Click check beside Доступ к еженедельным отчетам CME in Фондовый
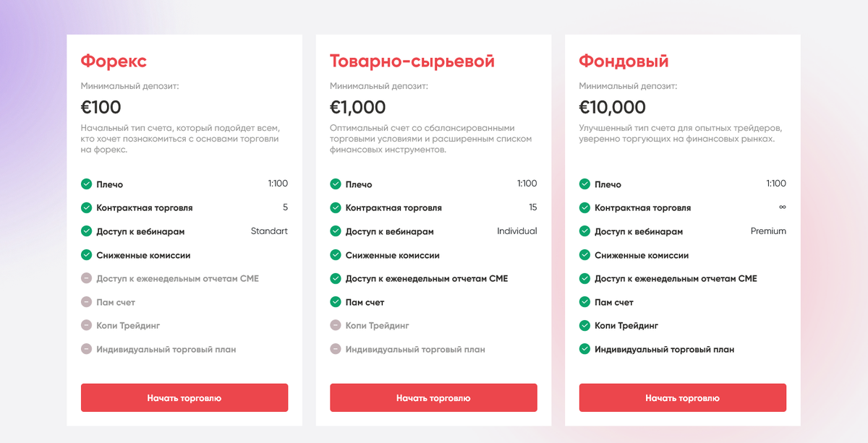868x443 pixels. (x=584, y=278)
